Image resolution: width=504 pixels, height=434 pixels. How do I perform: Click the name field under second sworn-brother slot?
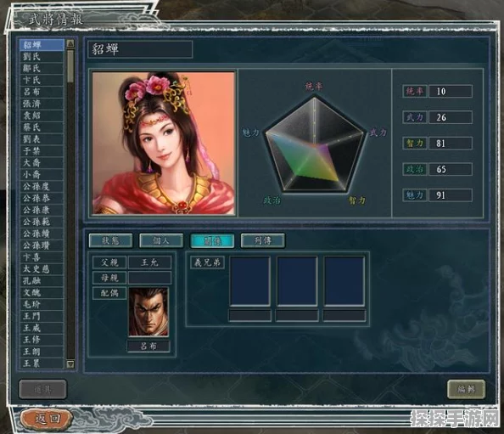[x=297, y=316]
